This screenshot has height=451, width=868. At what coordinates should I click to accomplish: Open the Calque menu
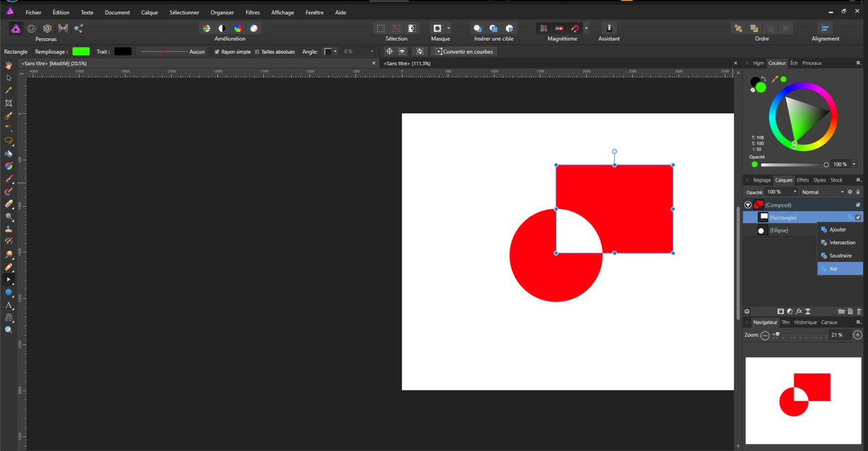pos(149,12)
